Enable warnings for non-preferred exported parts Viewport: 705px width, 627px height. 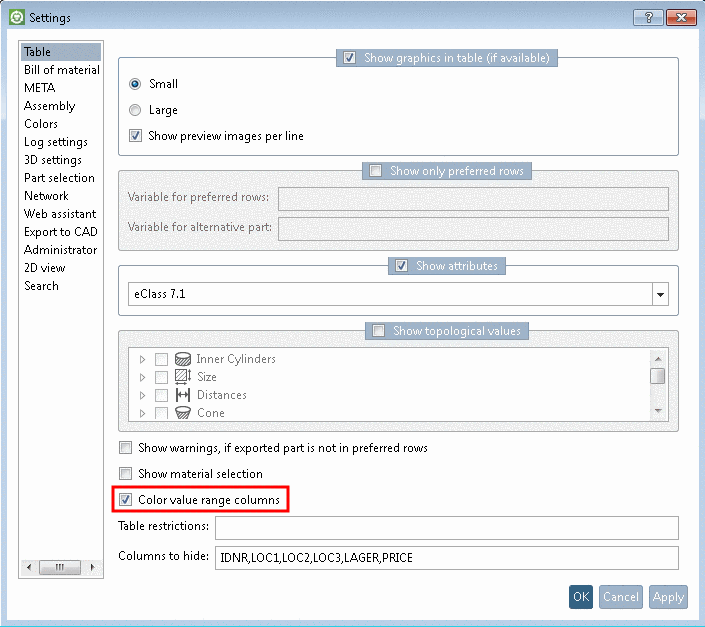point(125,448)
